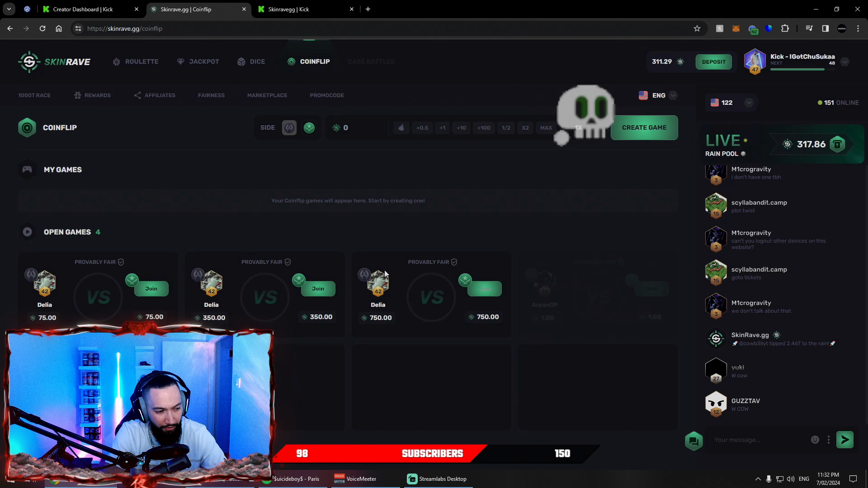
Task: Click the SkinRave logo
Action: [54, 62]
